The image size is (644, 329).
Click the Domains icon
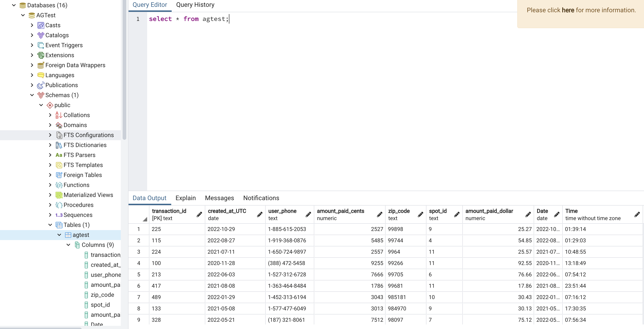[59, 125]
